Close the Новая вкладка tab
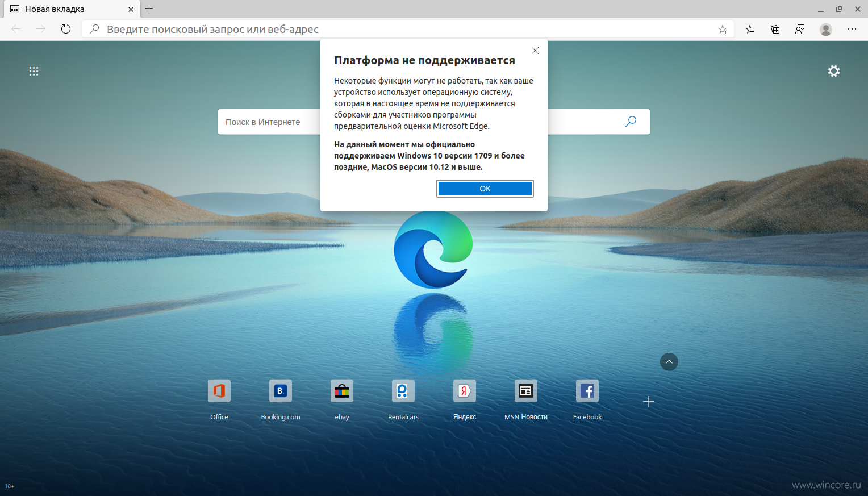Screen dimensions: 868x496 tap(131, 9)
